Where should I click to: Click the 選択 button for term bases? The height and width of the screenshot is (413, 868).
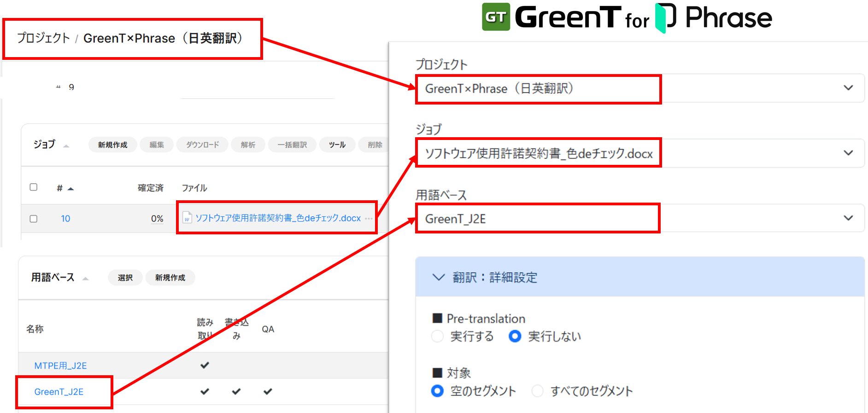click(125, 278)
